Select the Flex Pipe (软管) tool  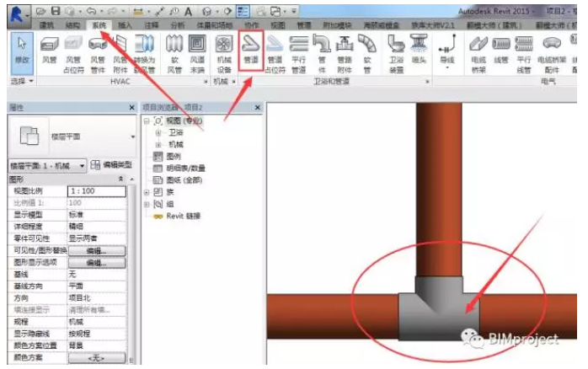[x=367, y=54]
